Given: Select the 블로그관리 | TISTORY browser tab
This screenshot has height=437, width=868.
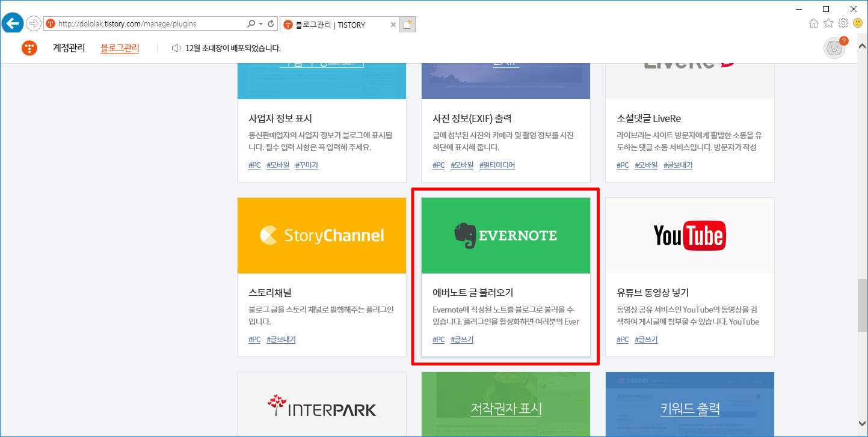Looking at the screenshot, I should pyautogui.click(x=340, y=25).
